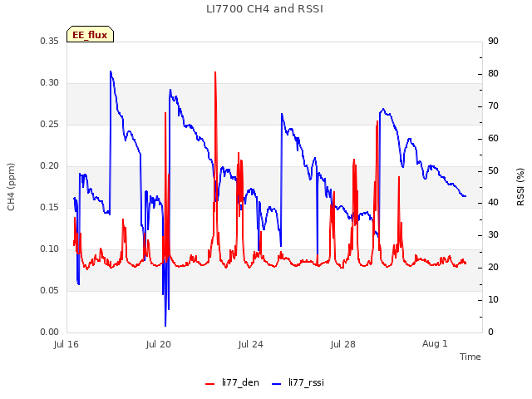This screenshot has width=532, height=399.
Task: Click the 0.00 left axis value
Action: pos(50,332)
